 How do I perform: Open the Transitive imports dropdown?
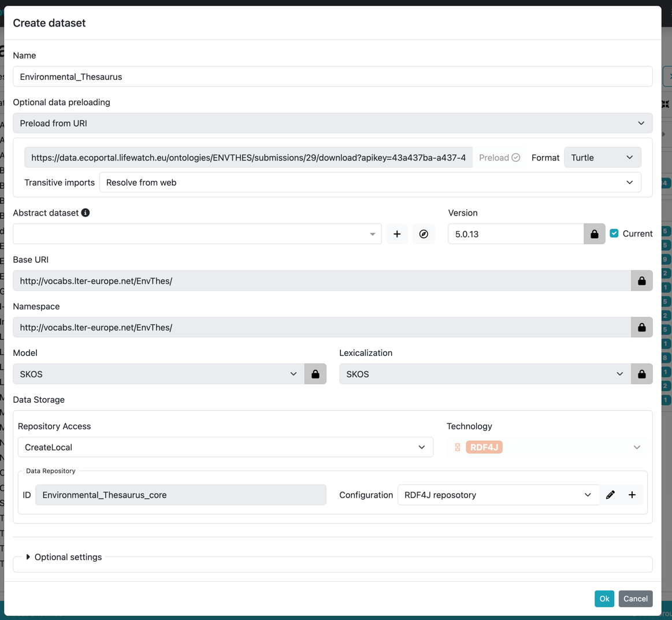(370, 182)
